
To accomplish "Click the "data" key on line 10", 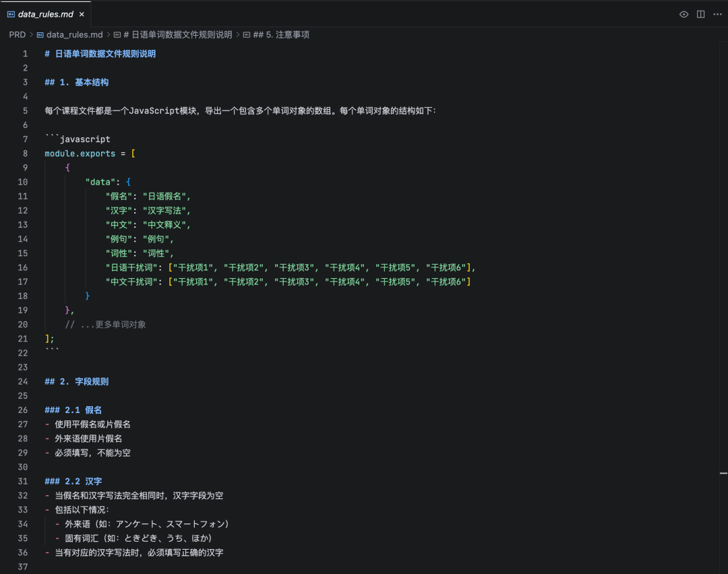I will 100,182.
